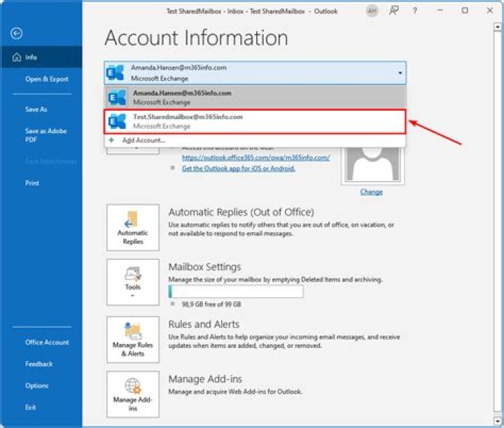
Task: Click the Info home icon
Action: (17, 57)
